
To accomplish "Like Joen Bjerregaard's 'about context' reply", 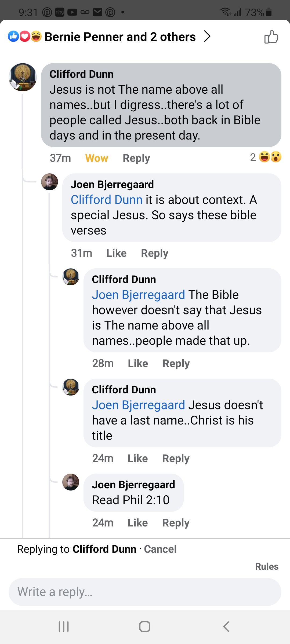I will [x=116, y=253].
